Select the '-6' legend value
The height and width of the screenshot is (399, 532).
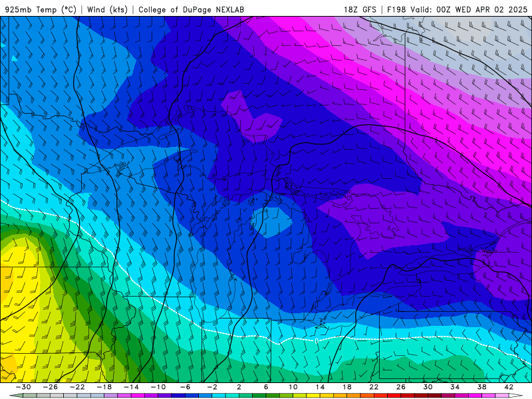tap(186, 387)
